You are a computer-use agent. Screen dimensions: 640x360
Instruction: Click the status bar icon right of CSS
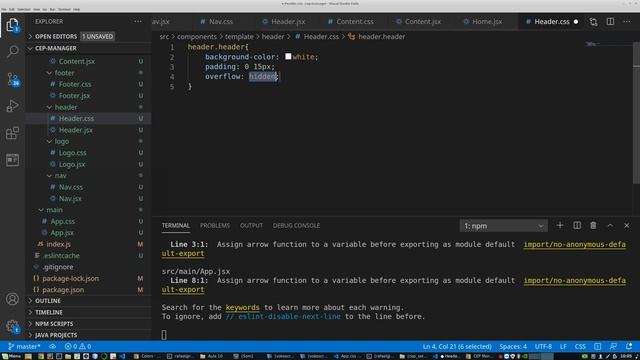(x=598, y=346)
